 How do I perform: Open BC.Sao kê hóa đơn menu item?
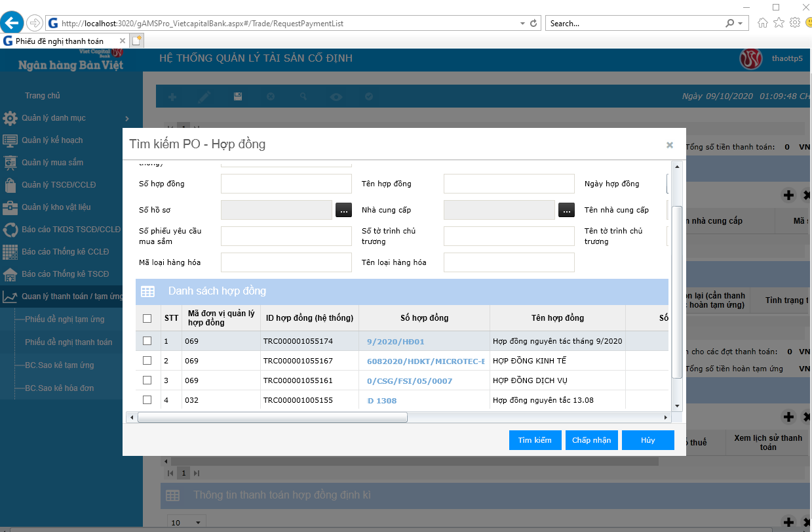[x=59, y=388]
